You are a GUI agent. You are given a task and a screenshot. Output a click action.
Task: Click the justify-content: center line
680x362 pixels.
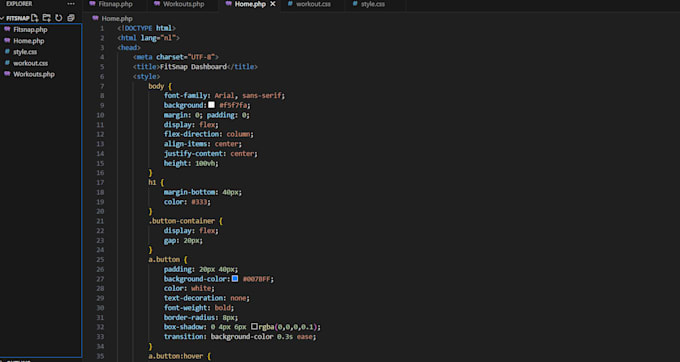pos(210,153)
